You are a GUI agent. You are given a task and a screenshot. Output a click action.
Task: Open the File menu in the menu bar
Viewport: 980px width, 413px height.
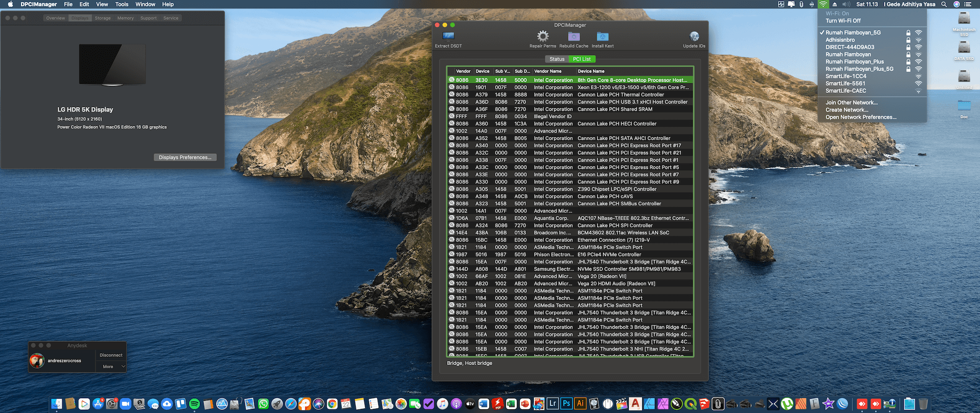coord(68,4)
